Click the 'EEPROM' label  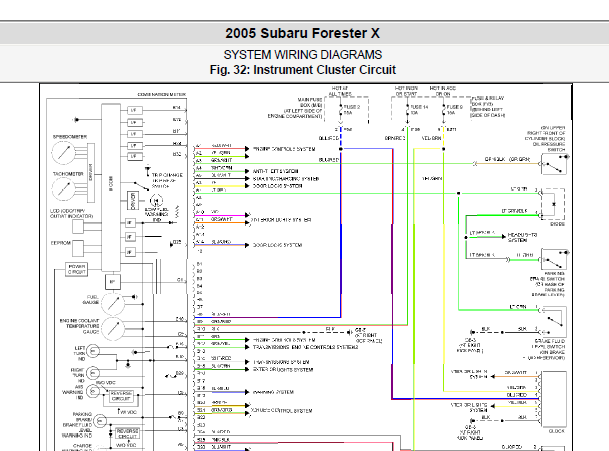[x=61, y=243]
